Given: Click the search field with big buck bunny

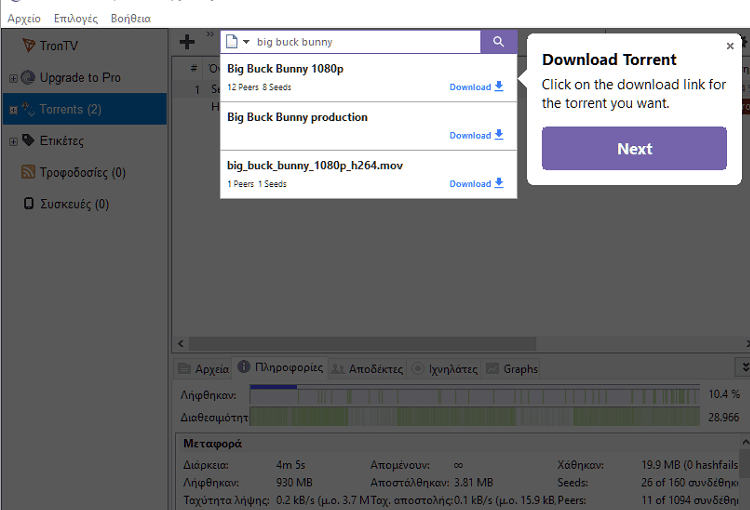Looking at the screenshot, I should coord(366,42).
